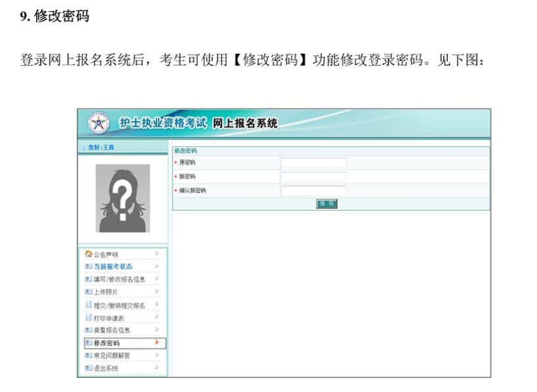This screenshot has width=537, height=392.
Task: Click the icon beside 当前报考状态
Action: pyautogui.click(x=89, y=267)
